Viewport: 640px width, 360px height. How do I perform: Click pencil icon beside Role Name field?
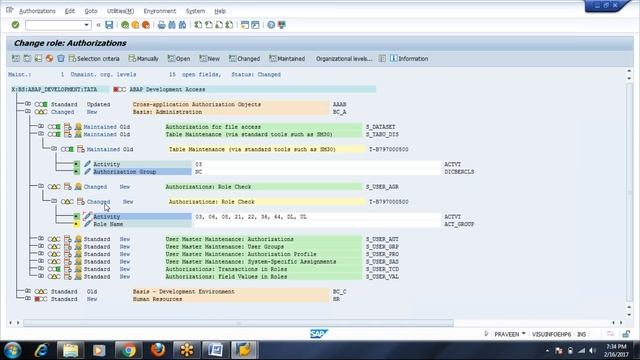tap(87, 224)
